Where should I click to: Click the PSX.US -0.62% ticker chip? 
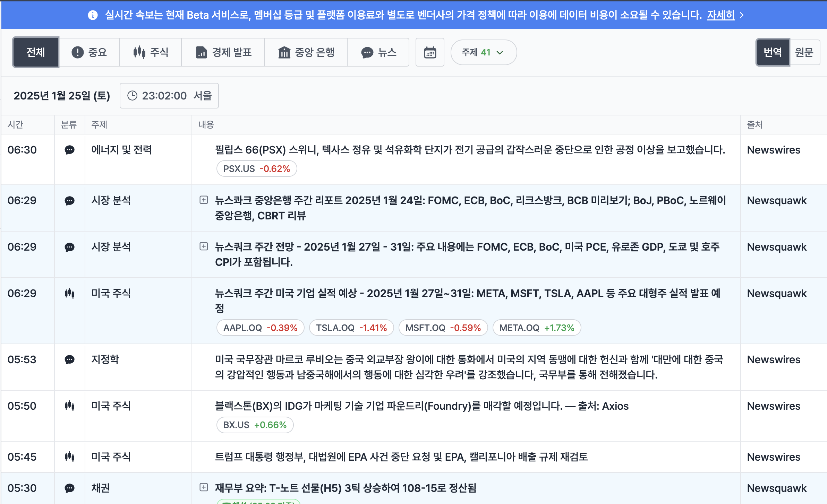tap(256, 169)
